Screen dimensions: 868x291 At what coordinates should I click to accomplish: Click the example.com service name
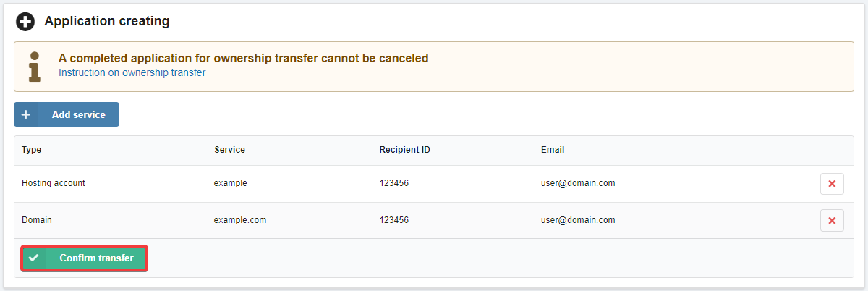(x=240, y=219)
